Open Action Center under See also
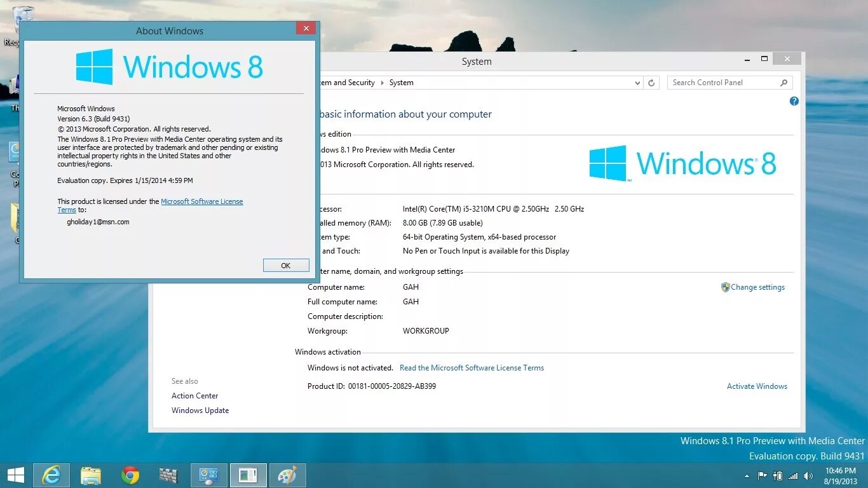Viewport: 868px width, 488px height. pyautogui.click(x=194, y=396)
